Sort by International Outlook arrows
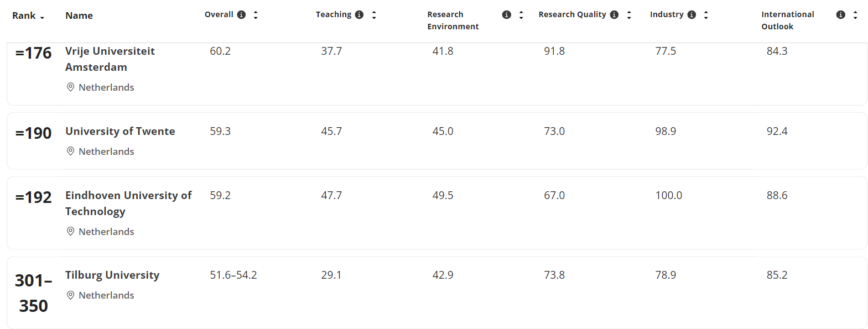 (855, 15)
